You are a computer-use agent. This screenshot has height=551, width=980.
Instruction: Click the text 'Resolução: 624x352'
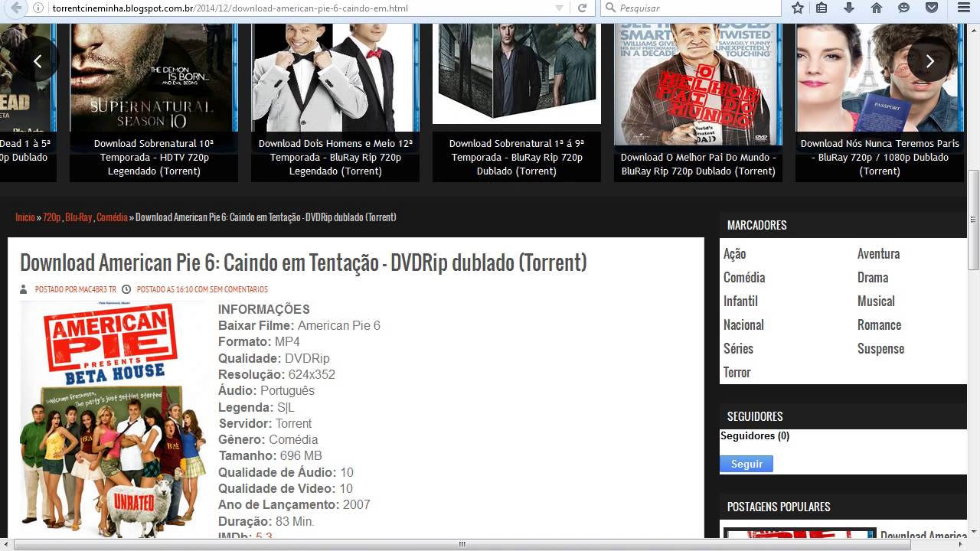click(276, 374)
